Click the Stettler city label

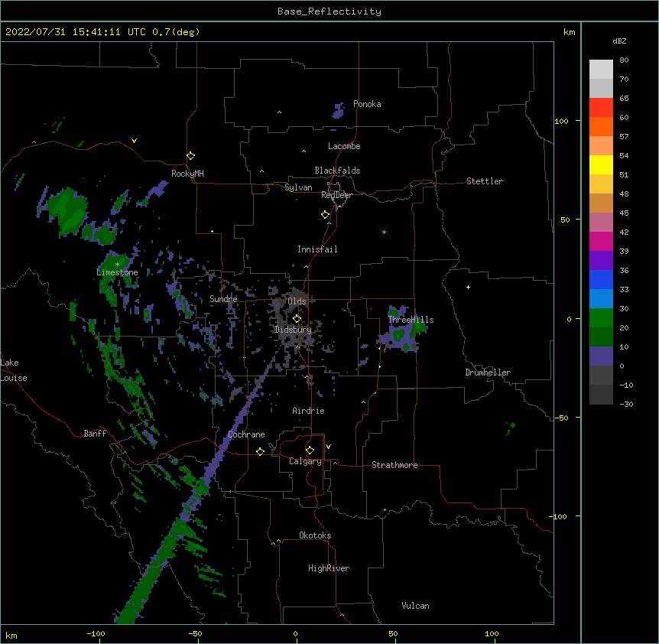tap(485, 181)
